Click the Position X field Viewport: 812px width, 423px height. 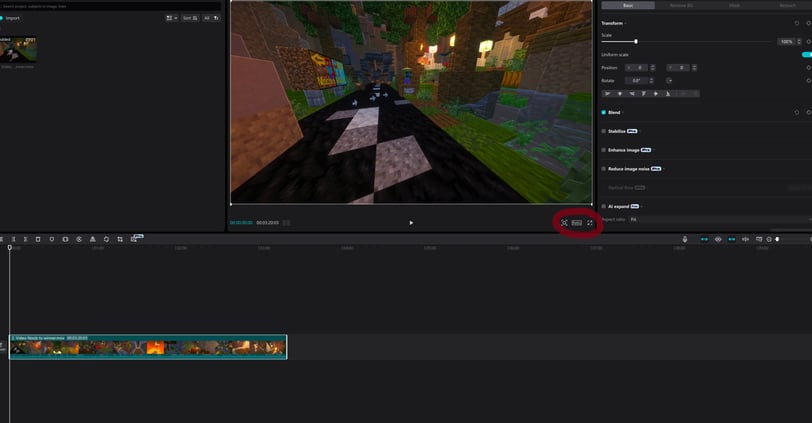coord(637,68)
